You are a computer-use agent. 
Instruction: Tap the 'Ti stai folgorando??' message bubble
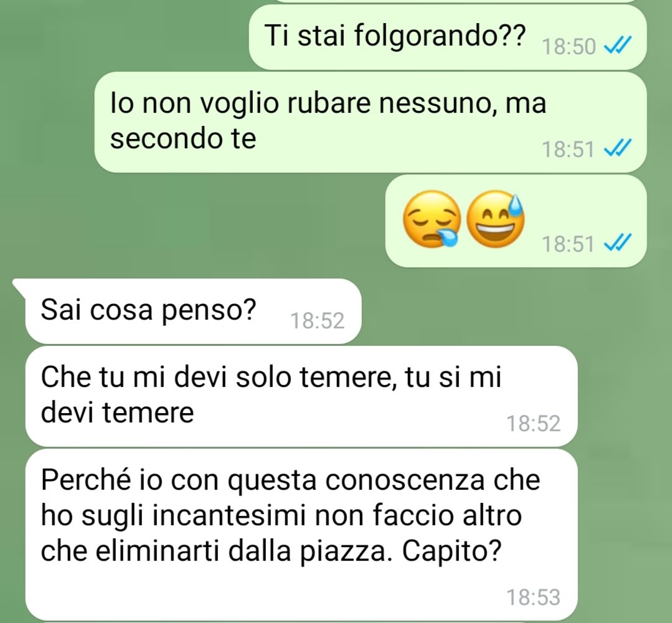coord(447,37)
